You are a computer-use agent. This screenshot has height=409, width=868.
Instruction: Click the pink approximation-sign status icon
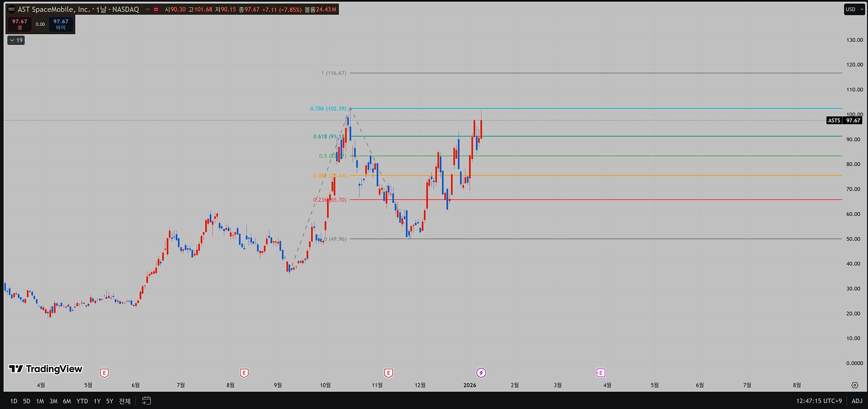tap(156, 9)
